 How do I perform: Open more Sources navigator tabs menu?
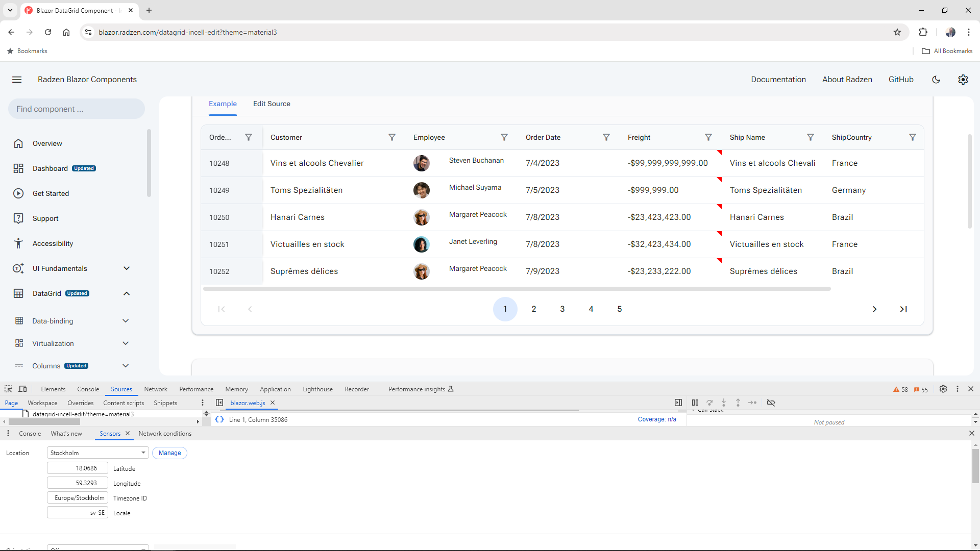[203, 403]
